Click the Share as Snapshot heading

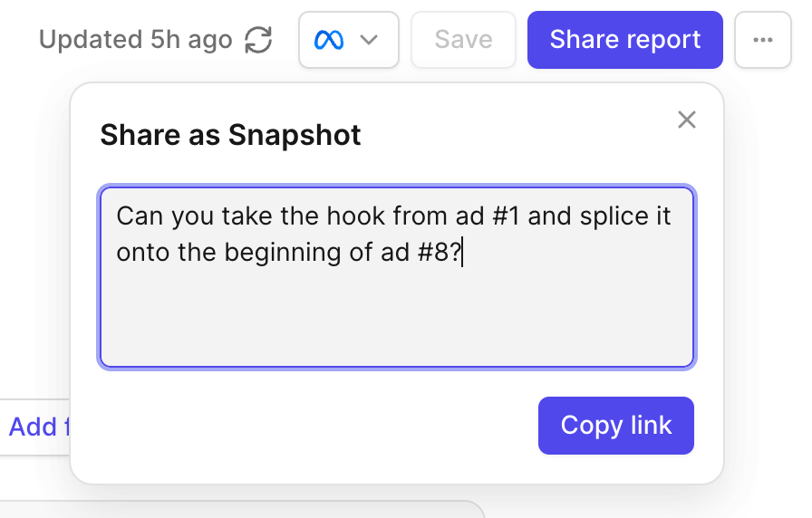[230, 135]
